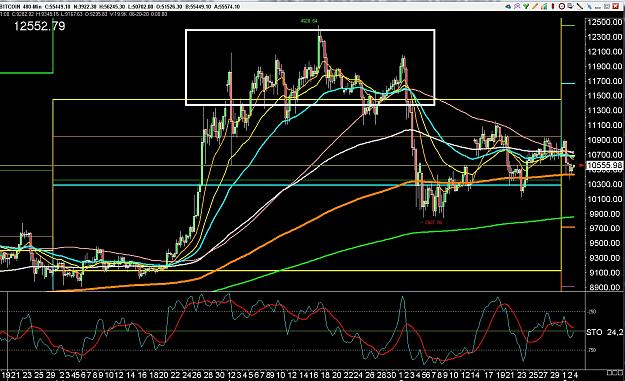Click the rightmost small square at chart's bottom-right corner
Screen dimensions: 625x381
point(620,373)
